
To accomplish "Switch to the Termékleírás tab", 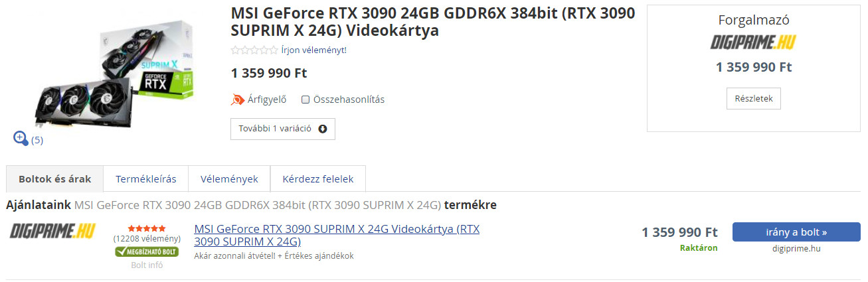I will (146, 179).
